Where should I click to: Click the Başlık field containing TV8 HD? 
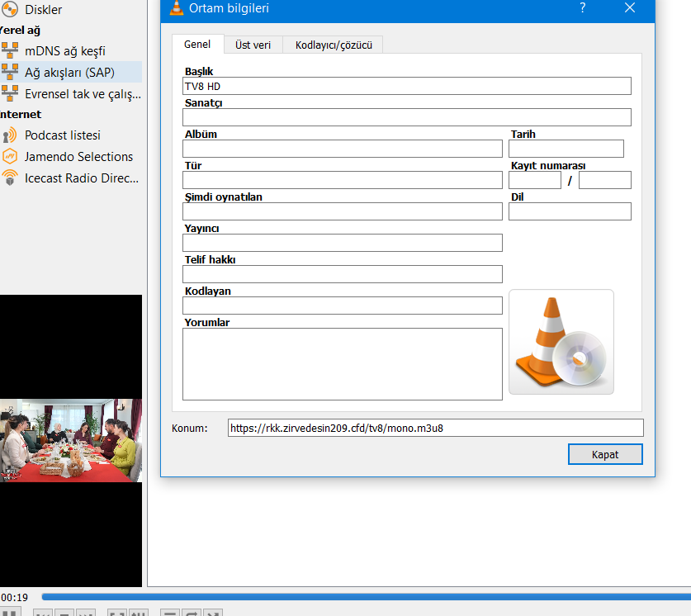point(406,86)
